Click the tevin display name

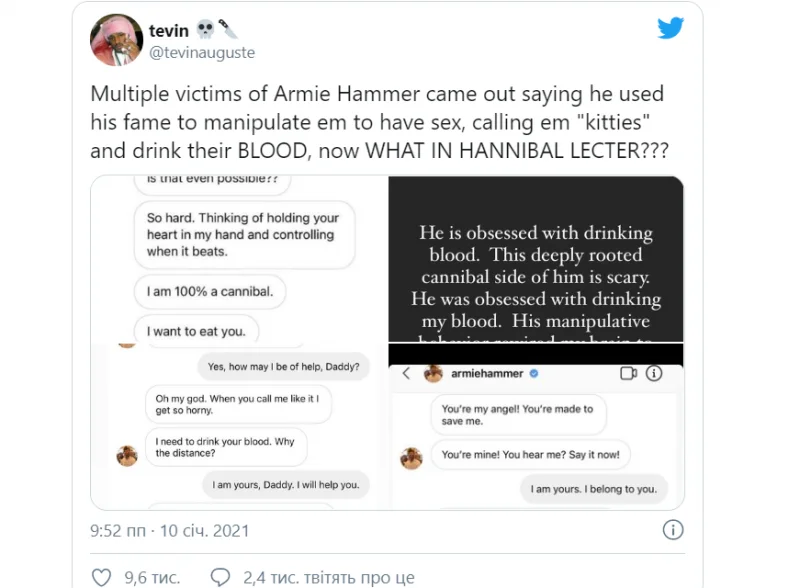(169, 31)
